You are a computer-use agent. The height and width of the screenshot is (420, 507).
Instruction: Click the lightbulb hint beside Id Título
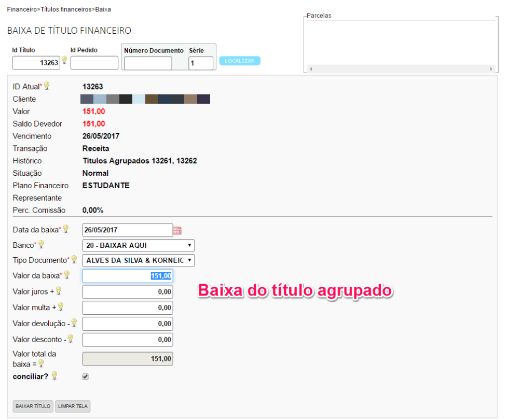[64, 61]
